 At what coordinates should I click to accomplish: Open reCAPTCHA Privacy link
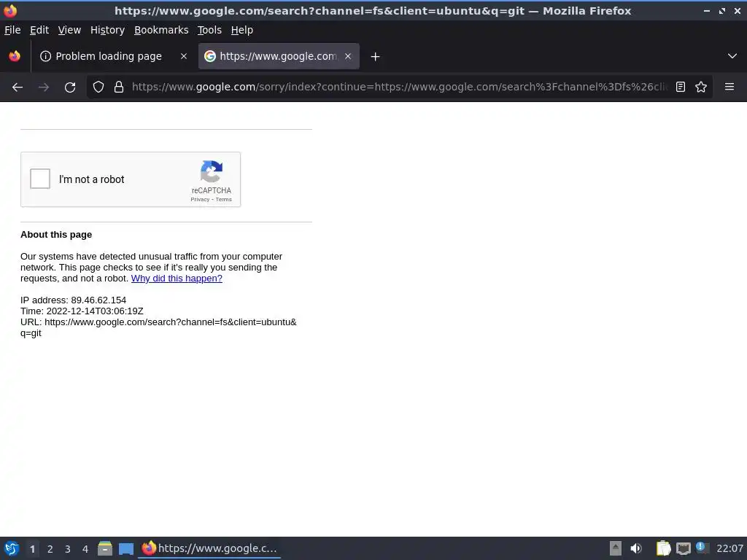click(200, 200)
